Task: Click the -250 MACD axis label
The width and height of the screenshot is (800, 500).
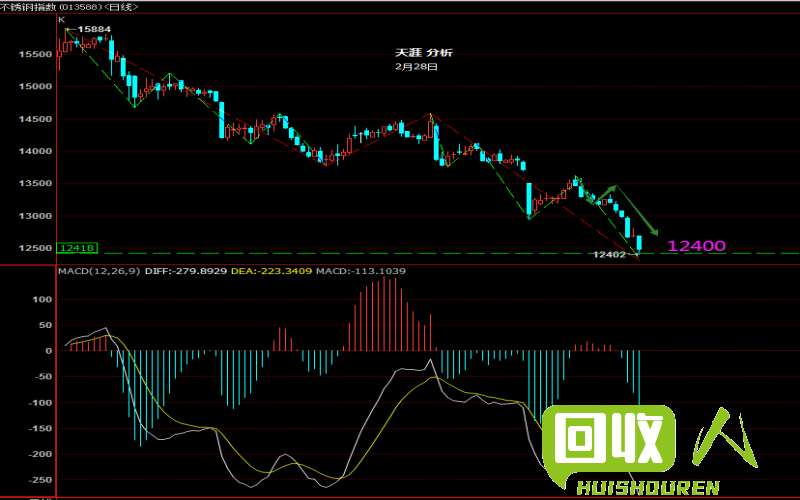Action: point(39,480)
